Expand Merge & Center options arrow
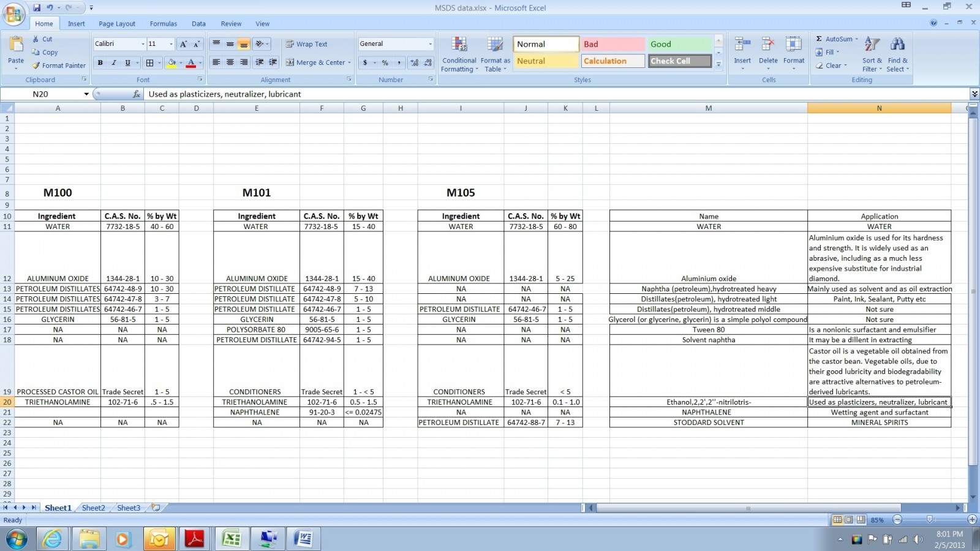980x551 pixels. tap(349, 62)
